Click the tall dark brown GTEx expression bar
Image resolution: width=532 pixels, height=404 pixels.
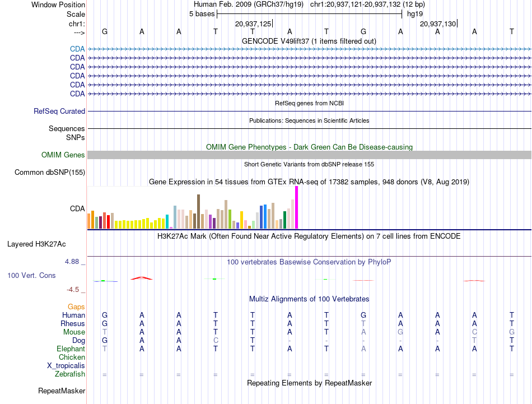pyautogui.click(x=198, y=211)
